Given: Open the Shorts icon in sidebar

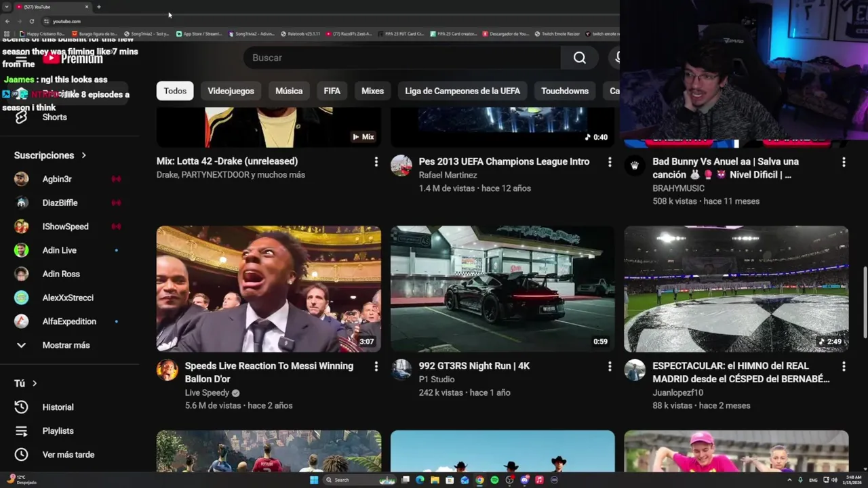Looking at the screenshot, I should coord(21,117).
